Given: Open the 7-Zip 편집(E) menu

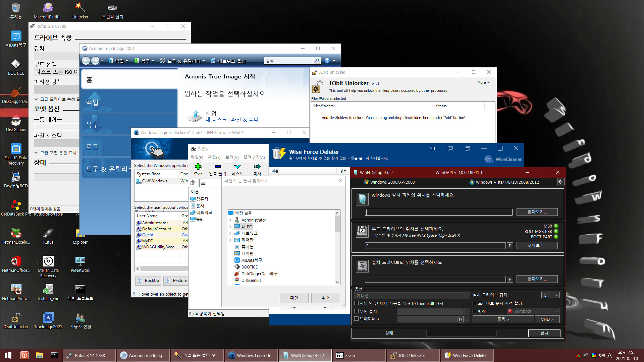Looking at the screenshot, I should point(214,157).
